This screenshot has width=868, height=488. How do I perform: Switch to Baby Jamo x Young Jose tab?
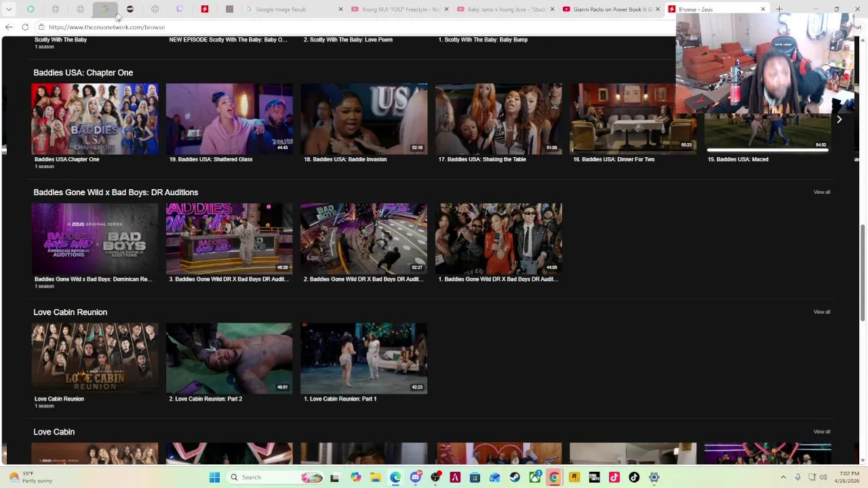[x=507, y=9]
